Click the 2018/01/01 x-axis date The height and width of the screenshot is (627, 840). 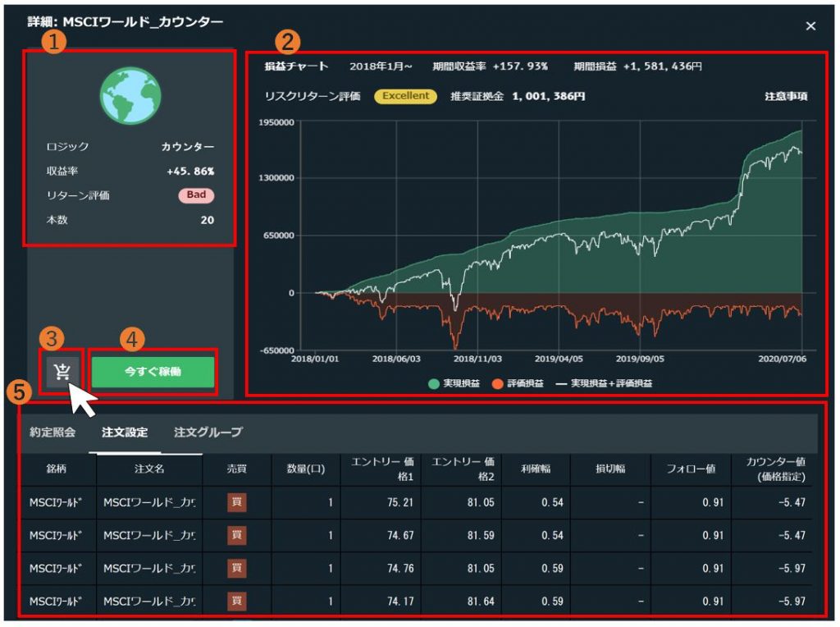[315, 359]
